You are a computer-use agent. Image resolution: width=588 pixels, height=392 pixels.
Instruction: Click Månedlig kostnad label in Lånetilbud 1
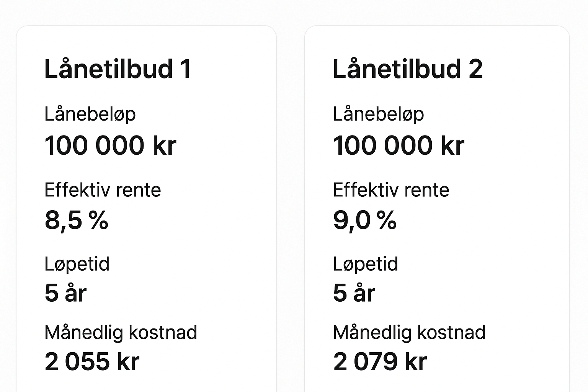pyautogui.click(x=121, y=332)
